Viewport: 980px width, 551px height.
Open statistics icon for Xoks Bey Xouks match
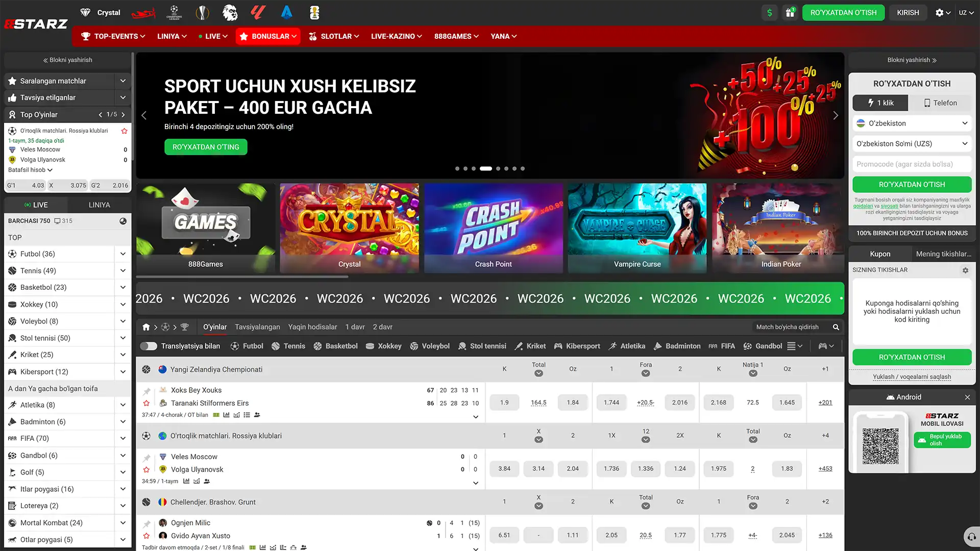(226, 415)
